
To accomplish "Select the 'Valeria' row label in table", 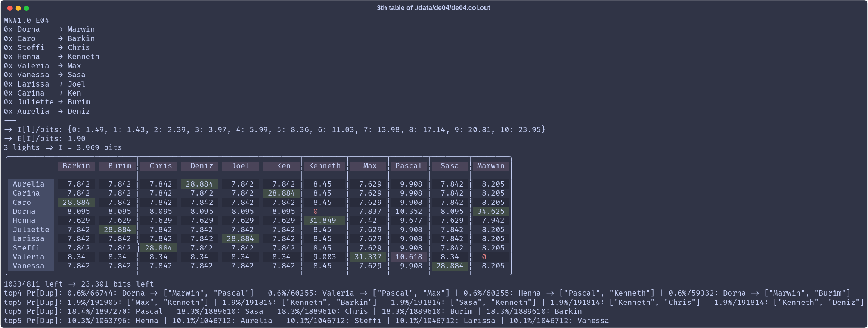I will 28,257.
